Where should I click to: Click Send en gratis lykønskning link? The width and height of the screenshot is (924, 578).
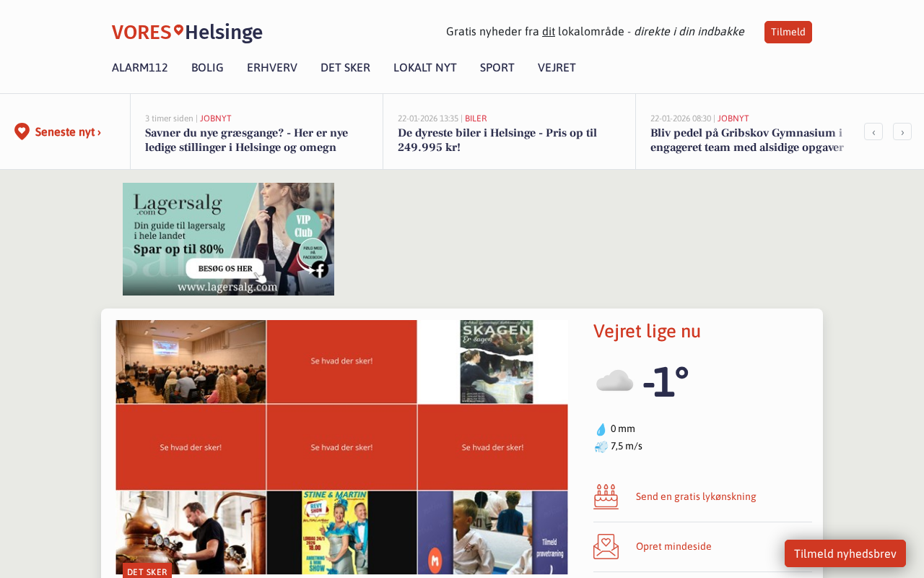696,496
